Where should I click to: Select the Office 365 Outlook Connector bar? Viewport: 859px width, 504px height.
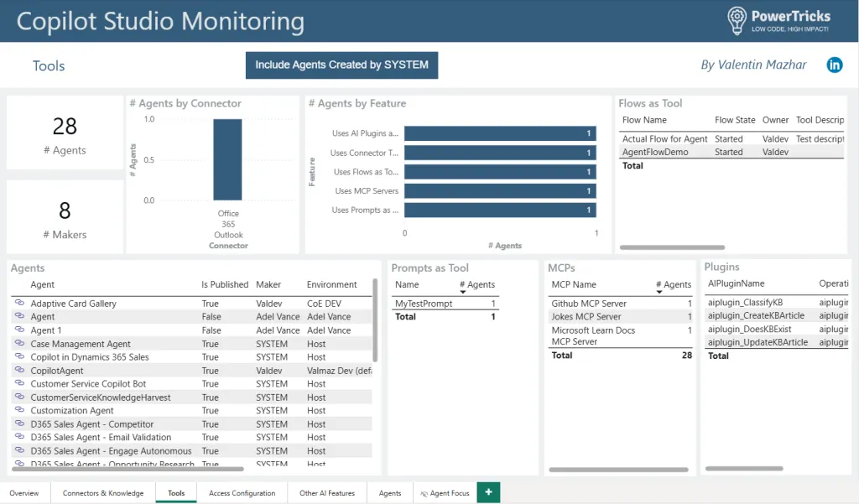pos(227,159)
